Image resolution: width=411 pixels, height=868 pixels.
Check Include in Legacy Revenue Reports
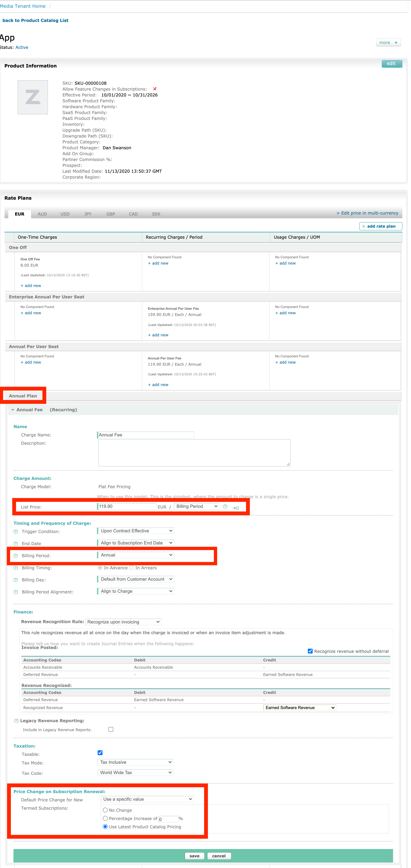(x=110, y=729)
